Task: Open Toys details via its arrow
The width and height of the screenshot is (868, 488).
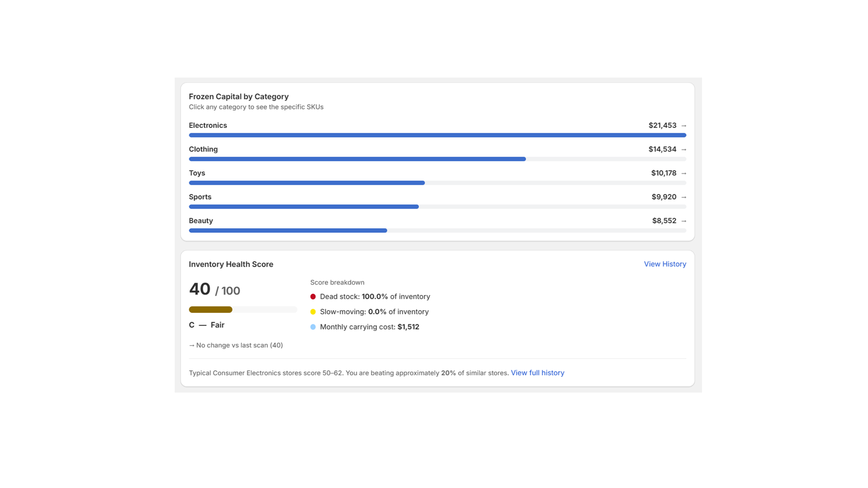Action: tap(684, 174)
